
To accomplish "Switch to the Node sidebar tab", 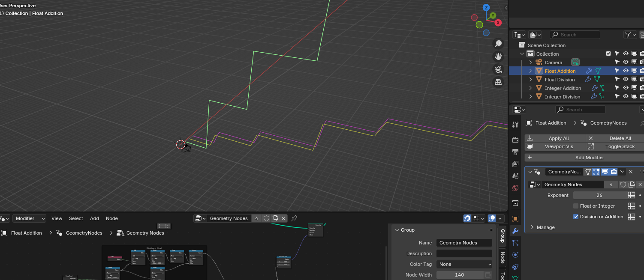I will pos(503,257).
